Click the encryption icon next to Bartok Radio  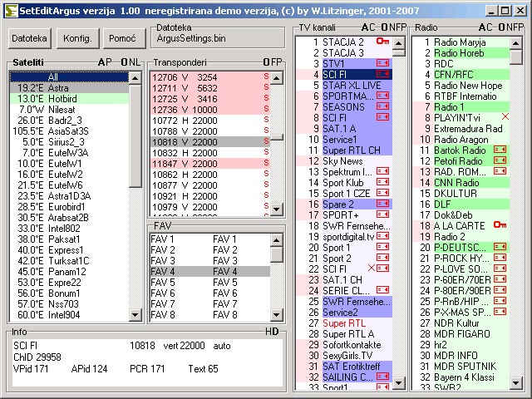tap(500, 150)
